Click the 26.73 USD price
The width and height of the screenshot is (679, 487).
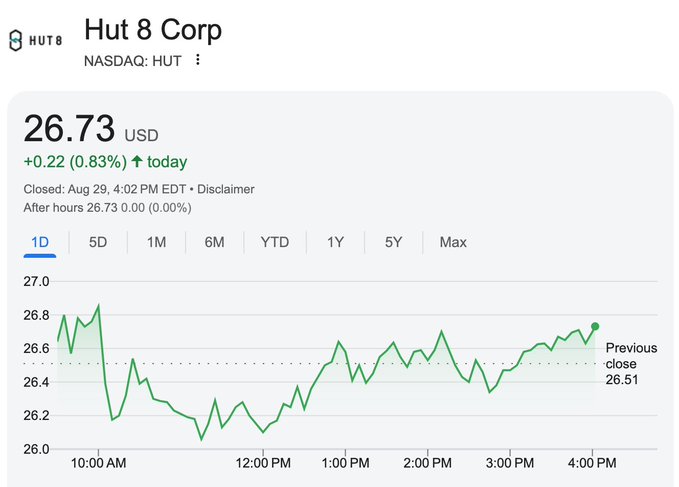coord(91,130)
